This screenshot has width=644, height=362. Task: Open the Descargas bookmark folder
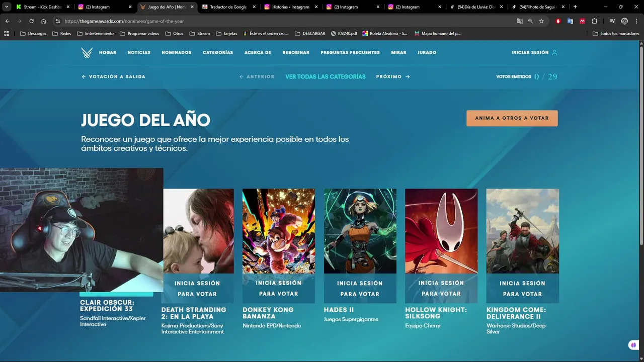[x=33, y=33]
